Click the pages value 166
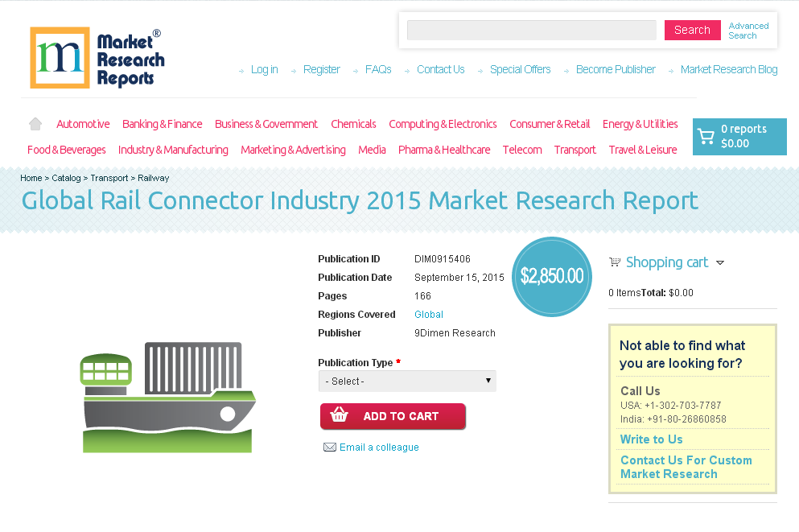Viewport: 799px width, 532px height. [x=422, y=296]
